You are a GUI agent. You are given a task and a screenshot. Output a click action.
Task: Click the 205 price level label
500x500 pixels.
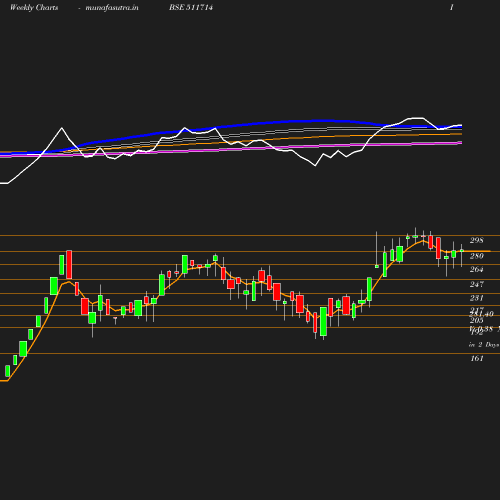pos(477,320)
